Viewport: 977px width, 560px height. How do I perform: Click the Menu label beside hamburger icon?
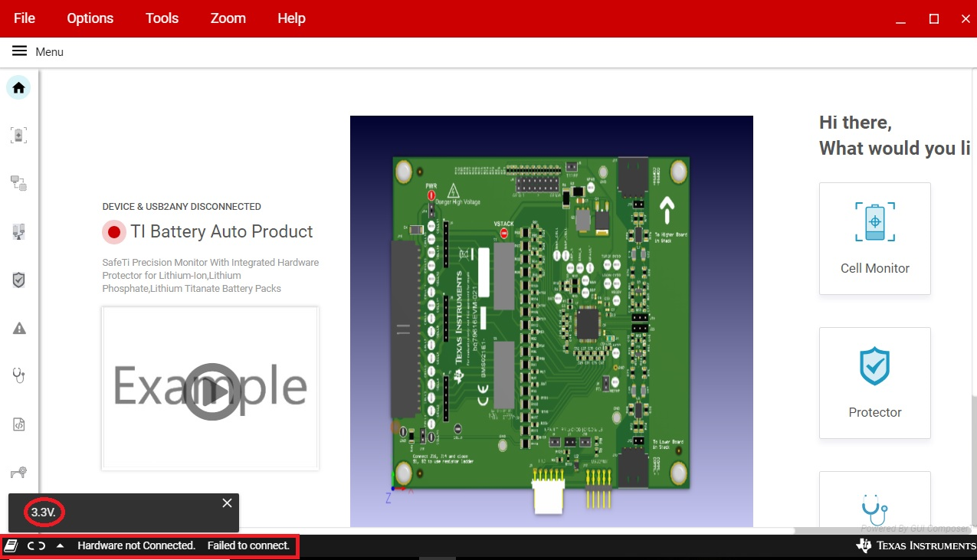[49, 52]
